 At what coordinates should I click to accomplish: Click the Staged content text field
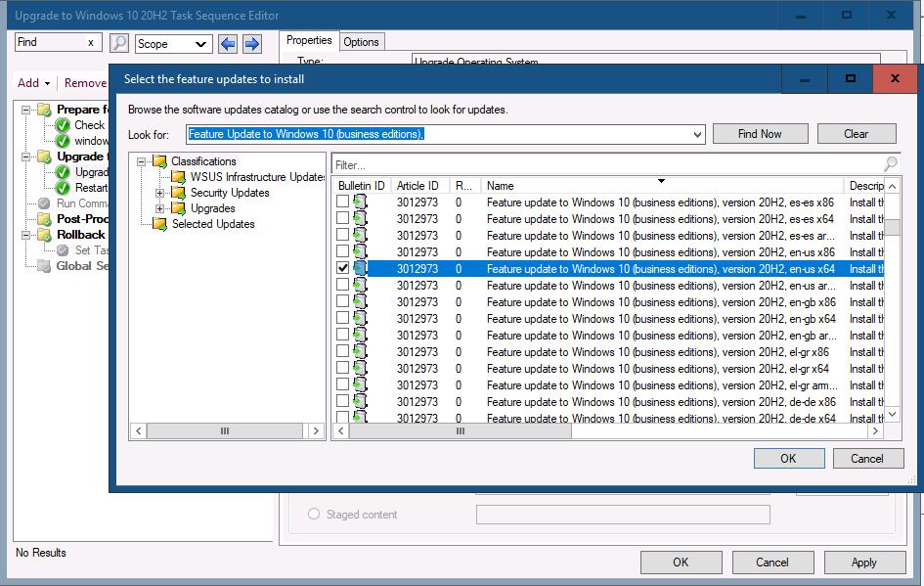pos(623,515)
